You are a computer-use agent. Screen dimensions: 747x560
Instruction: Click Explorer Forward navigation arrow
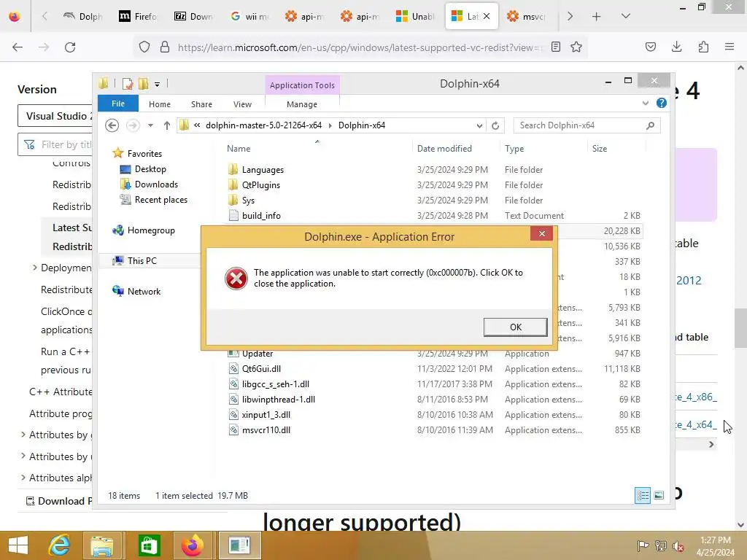click(133, 125)
